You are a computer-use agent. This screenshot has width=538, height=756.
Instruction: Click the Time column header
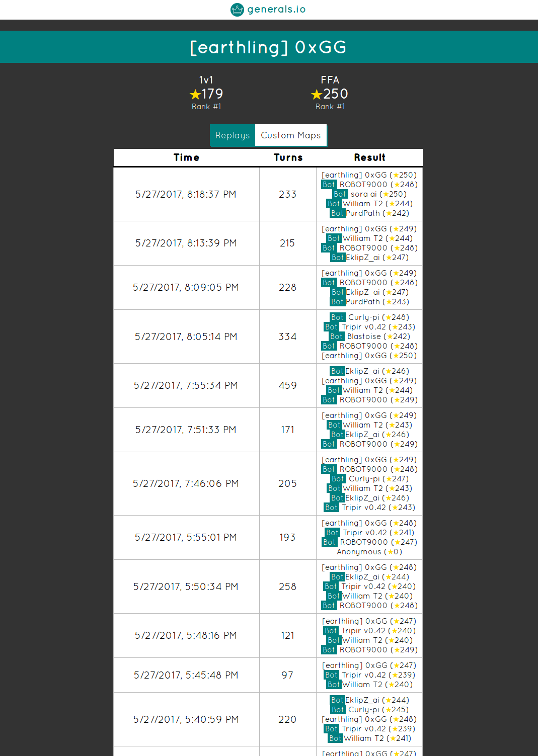pyautogui.click(x=186, y=157)
